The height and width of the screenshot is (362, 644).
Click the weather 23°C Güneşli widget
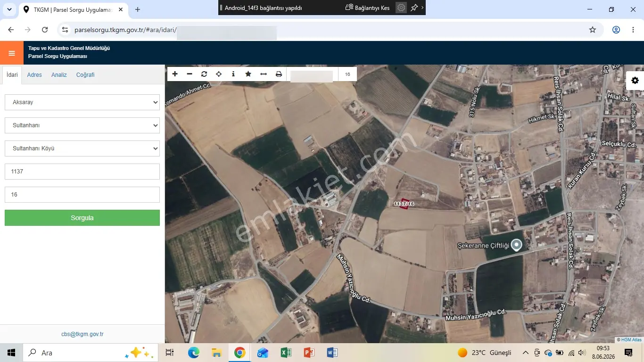click(x=485, y=353)
